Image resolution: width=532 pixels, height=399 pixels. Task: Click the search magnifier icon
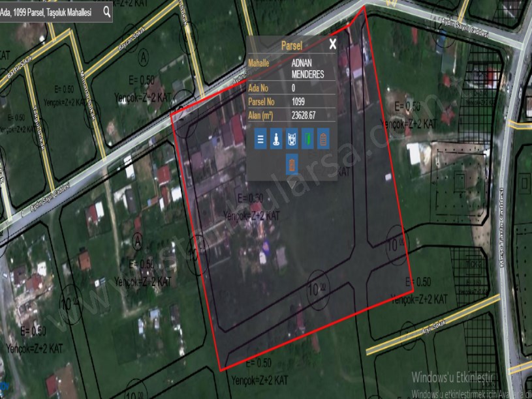[x=106, y=10]
